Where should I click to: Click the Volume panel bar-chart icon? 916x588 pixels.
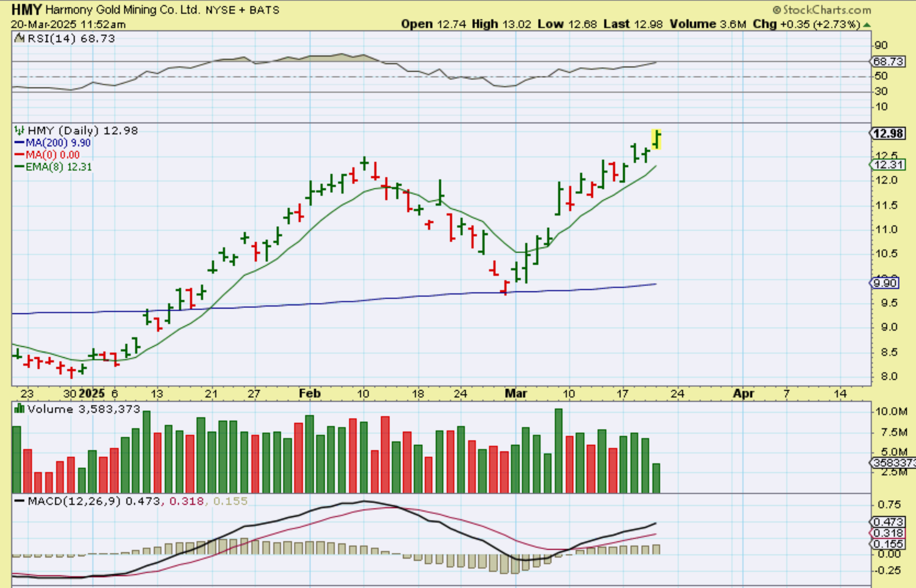19,408
